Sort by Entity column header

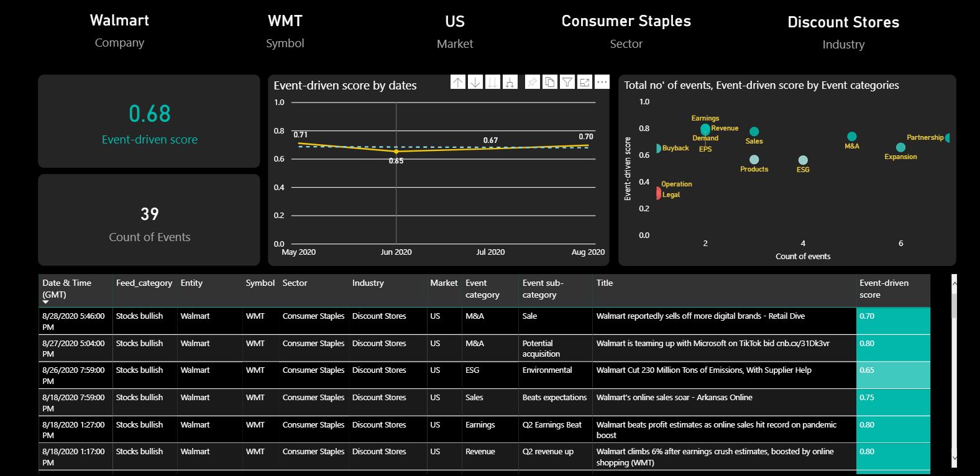[x=191, y=283]
